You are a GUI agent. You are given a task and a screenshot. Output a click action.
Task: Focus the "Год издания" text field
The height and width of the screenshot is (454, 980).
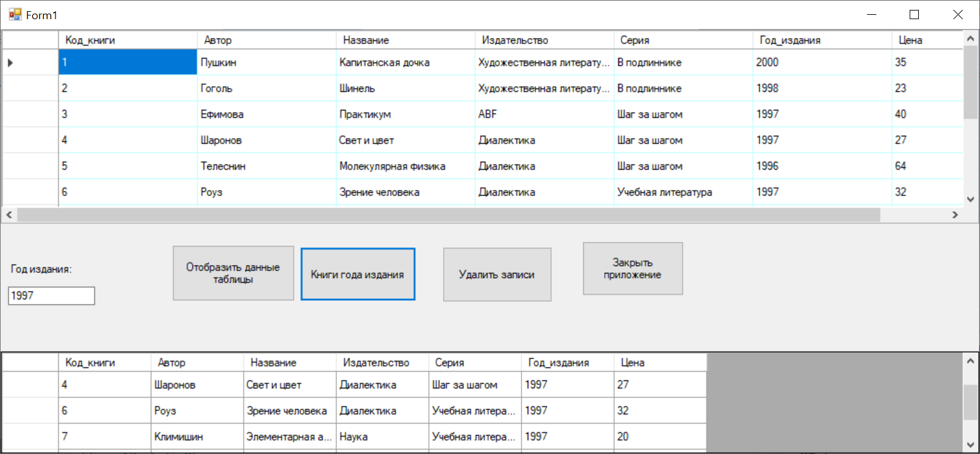[x=51, y=296]
